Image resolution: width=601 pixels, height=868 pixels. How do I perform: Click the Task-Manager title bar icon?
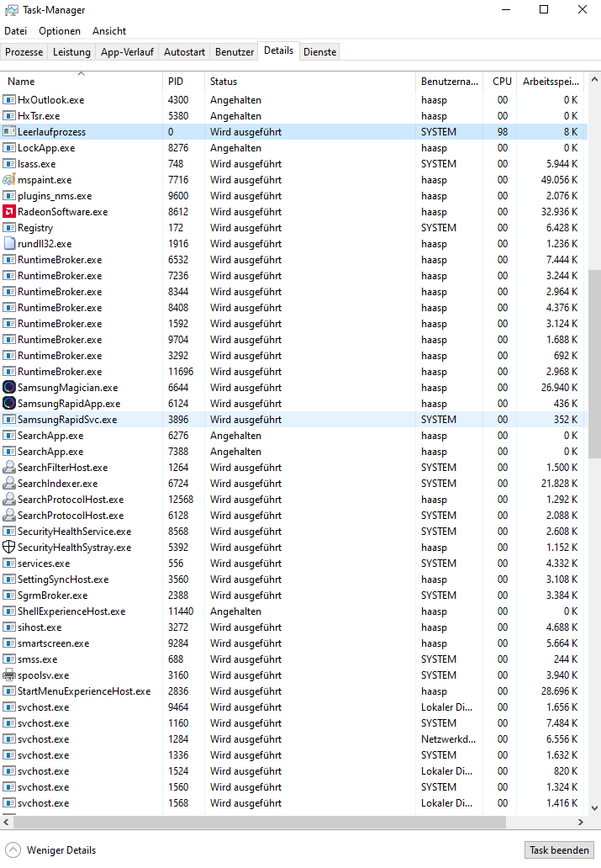click(11, 10)
